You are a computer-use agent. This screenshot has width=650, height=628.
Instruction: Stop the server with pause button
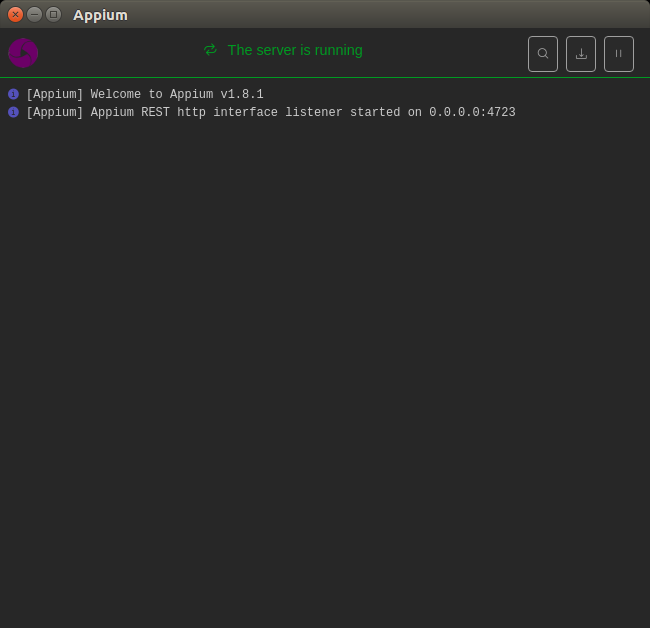tap(618, 54)
